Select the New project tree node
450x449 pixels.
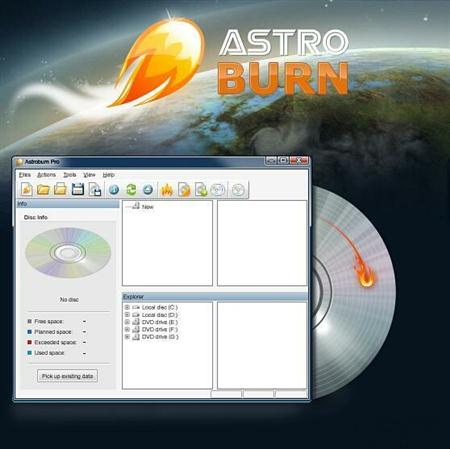[x=148, y=207]
